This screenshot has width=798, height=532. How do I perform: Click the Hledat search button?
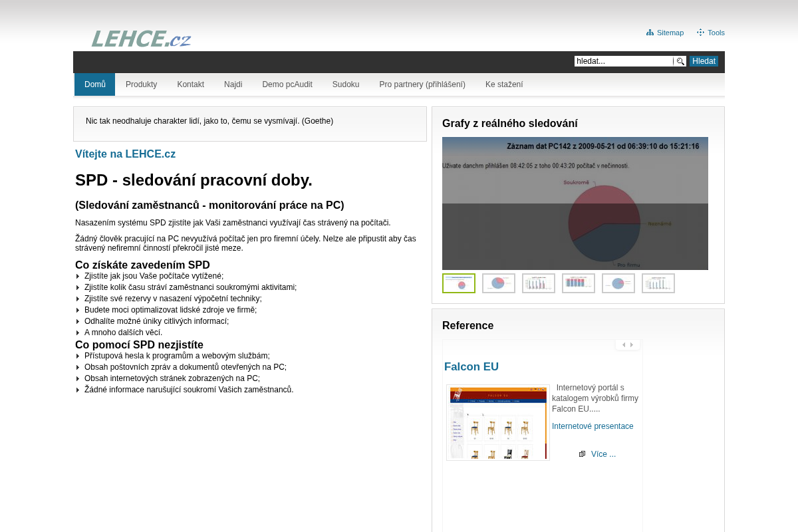click(x=704, y=61)
